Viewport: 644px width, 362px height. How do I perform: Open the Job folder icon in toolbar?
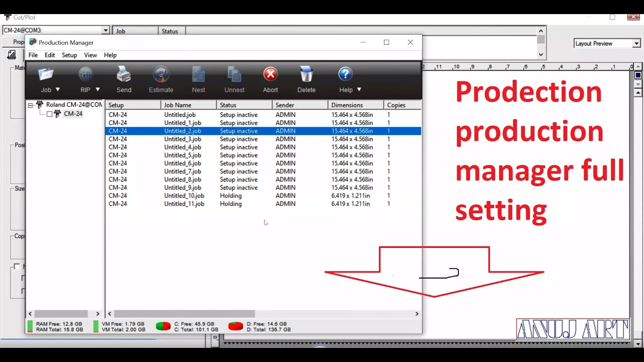click(x=46, y=75)
